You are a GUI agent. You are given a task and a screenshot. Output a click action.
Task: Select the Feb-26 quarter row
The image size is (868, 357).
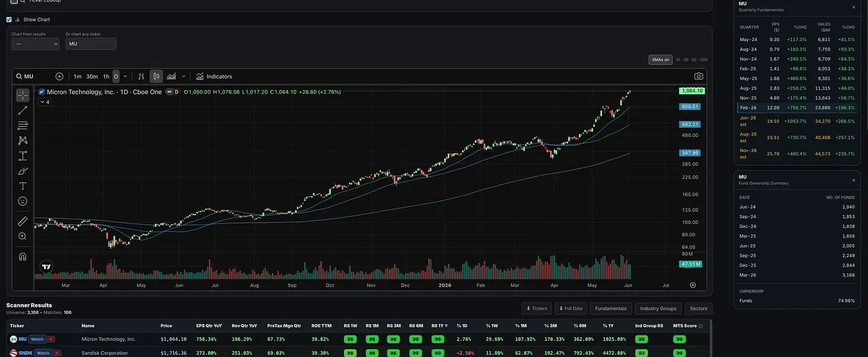tap(798, 108)
